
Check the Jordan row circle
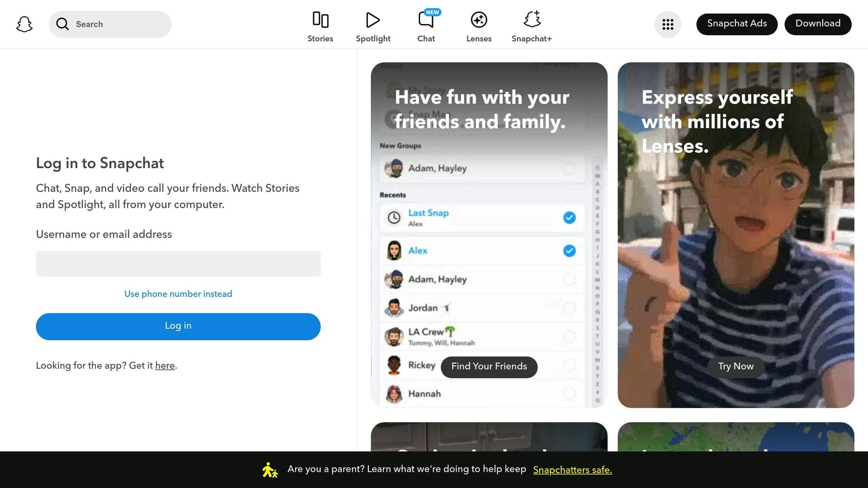[569, 308]
